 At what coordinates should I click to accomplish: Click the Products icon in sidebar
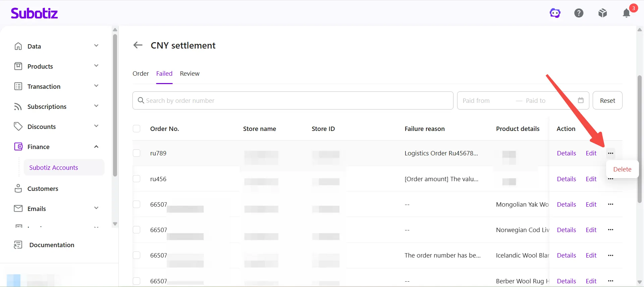click(x=18, y=66)
